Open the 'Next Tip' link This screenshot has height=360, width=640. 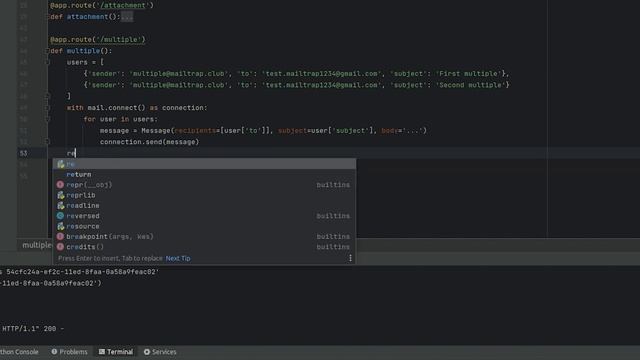click(x=178, y=258)
